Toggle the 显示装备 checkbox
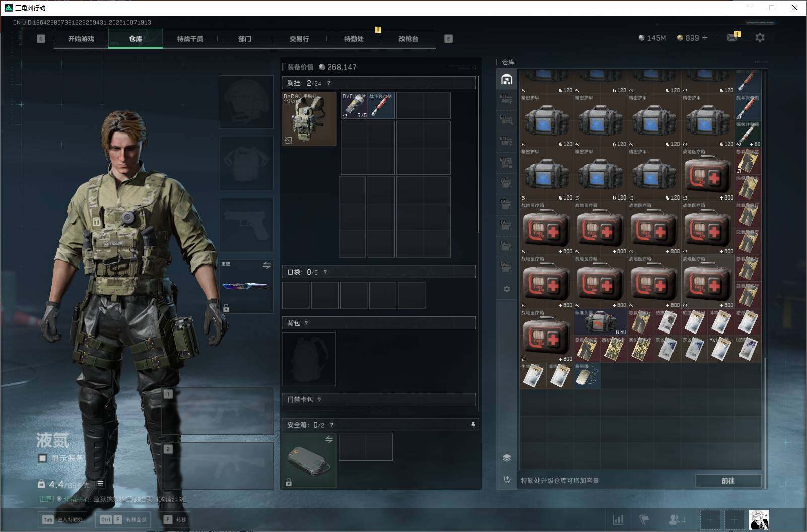This screenshot has width=807, height=532. click(43, 458)
